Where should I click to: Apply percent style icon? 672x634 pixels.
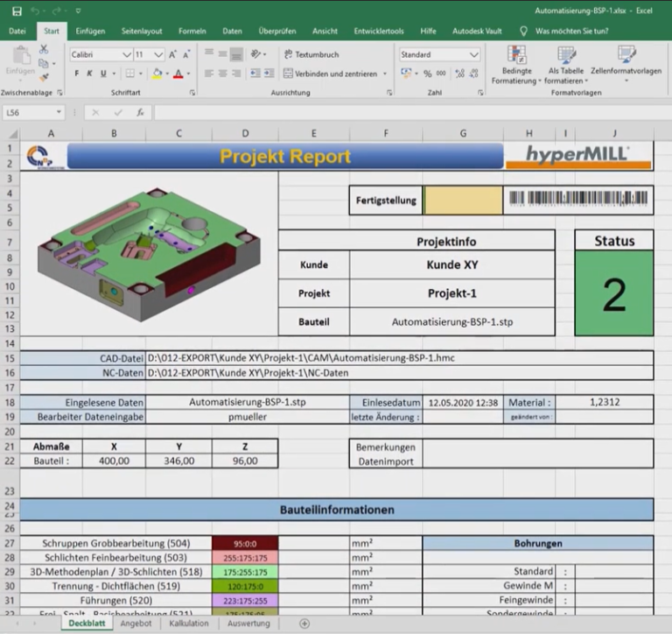pyautogui.click(x=427, y=74)
